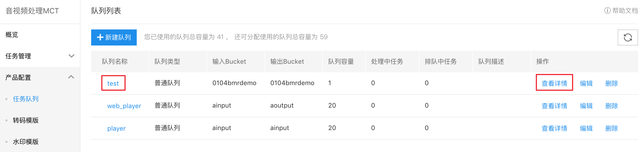Click 编辑 for the web_player queue
644x152 pixels.
click(x=586, y=106)
